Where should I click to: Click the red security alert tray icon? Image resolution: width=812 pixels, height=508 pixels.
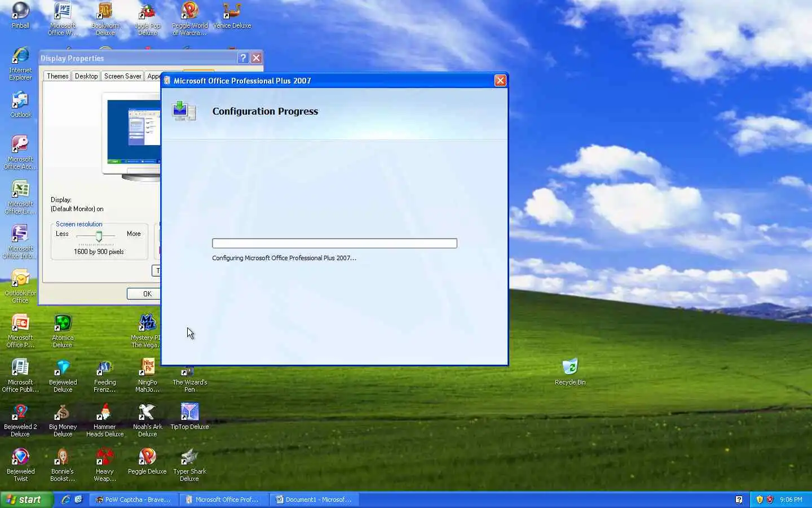click(x=770, y=500)
